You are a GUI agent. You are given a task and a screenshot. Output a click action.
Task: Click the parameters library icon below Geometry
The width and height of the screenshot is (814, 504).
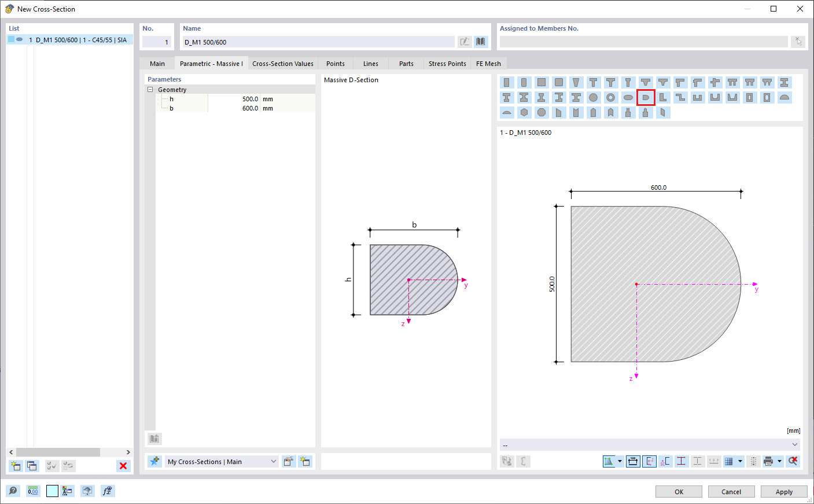(154, 439)
